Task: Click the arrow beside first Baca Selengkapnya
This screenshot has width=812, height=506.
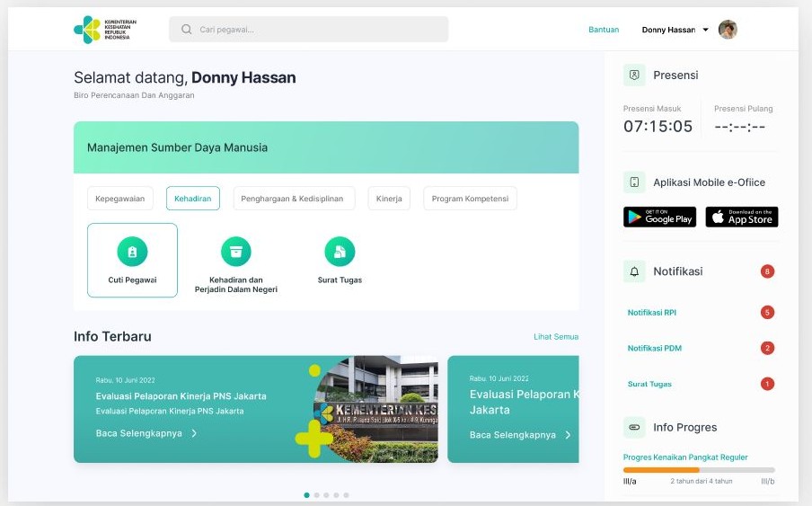Action: point(194,433)
